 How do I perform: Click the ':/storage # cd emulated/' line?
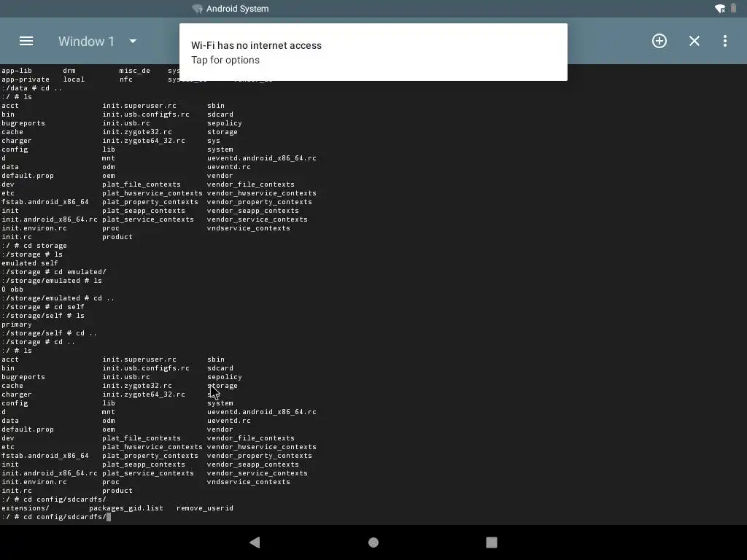point(54,272)
